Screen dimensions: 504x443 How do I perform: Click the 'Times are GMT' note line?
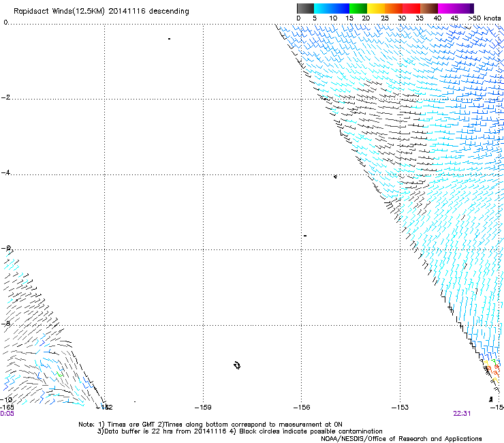pyautogui.click(x=210, y=425)
